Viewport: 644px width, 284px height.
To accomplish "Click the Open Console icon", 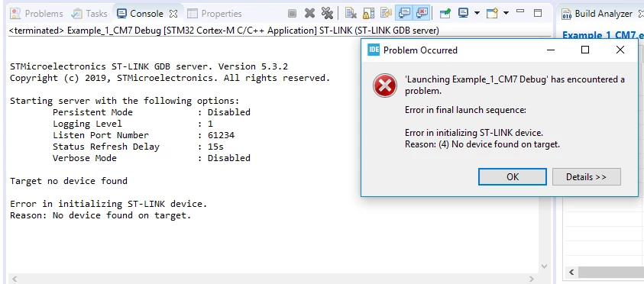I will 492,14.
